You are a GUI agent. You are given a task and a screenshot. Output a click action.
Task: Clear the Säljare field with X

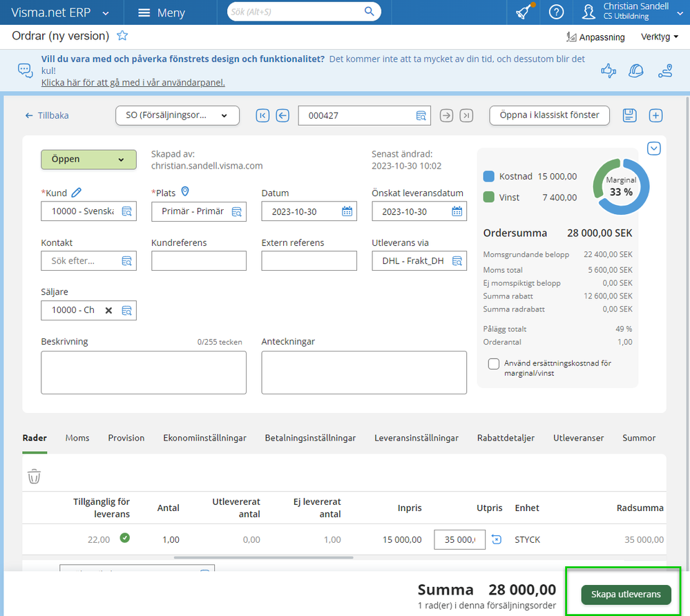tap(108, 311)
